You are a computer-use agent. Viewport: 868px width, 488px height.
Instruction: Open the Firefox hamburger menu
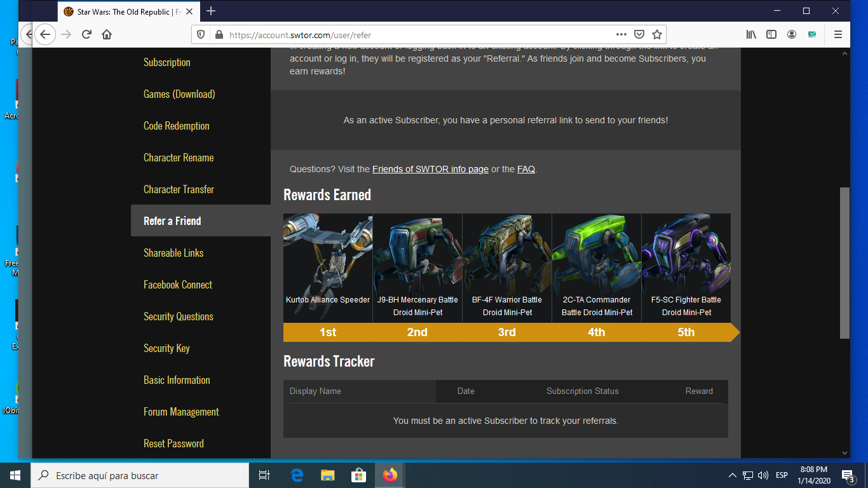838,34
